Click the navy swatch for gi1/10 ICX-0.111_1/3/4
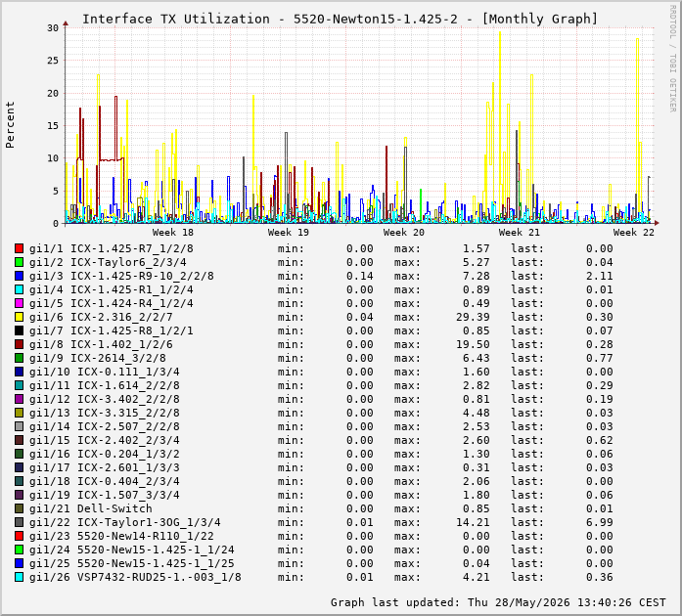The image size is (682, 616). 19,372
